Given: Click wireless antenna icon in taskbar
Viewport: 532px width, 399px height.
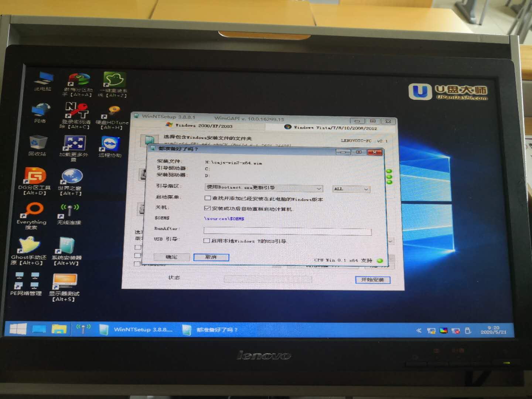Looking at the screenshot, I should coord(83,328).
